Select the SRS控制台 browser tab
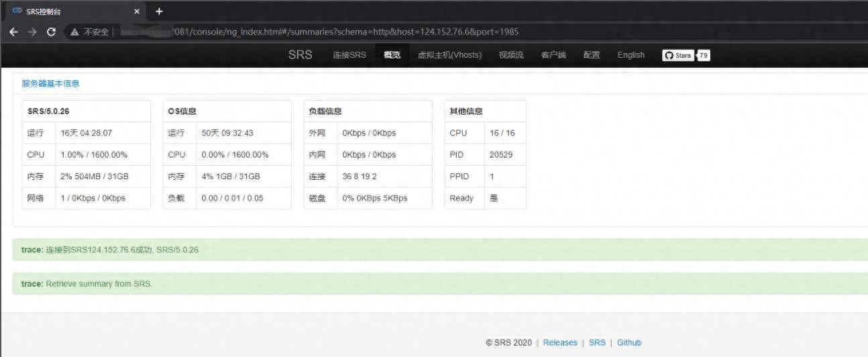Image resolution: width=868 pixels, height=357 pixels. tap(76, 11)
